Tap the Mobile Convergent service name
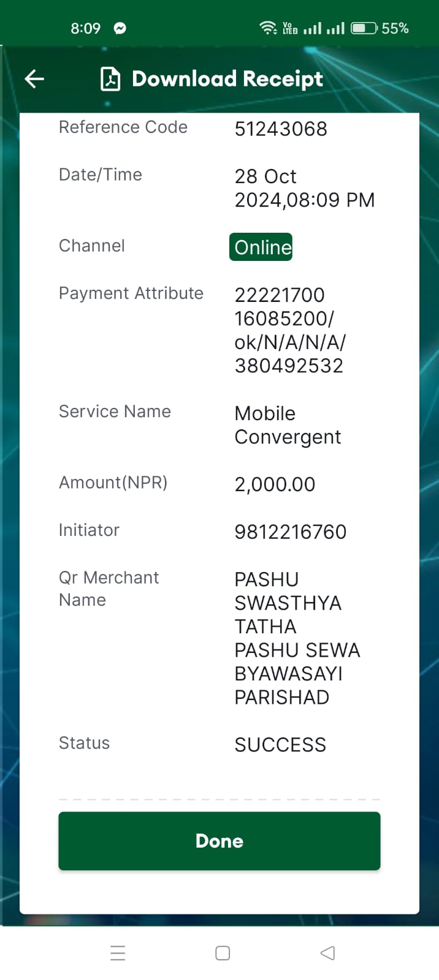The height and width of the screenshot is (980, 439). (x=288, y=425)
